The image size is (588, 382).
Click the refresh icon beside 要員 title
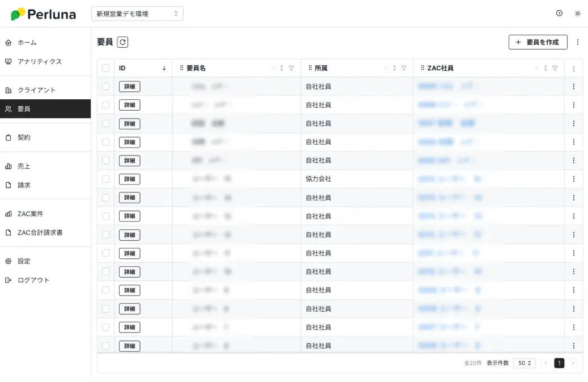[122, 42]
